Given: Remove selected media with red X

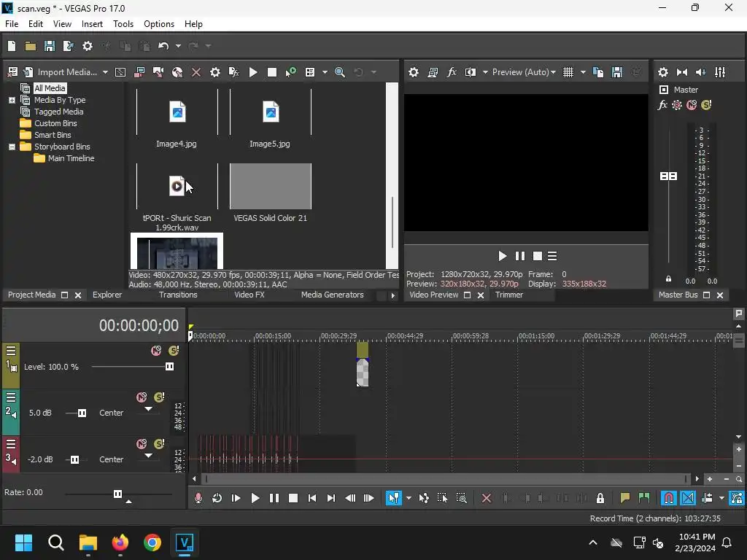Looking at the screenshot, I should (x=196, y=72).
